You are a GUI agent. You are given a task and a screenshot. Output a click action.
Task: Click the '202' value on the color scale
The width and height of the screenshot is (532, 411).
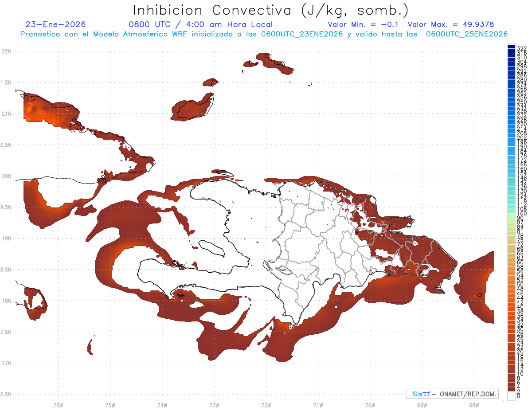coord(522,137)
